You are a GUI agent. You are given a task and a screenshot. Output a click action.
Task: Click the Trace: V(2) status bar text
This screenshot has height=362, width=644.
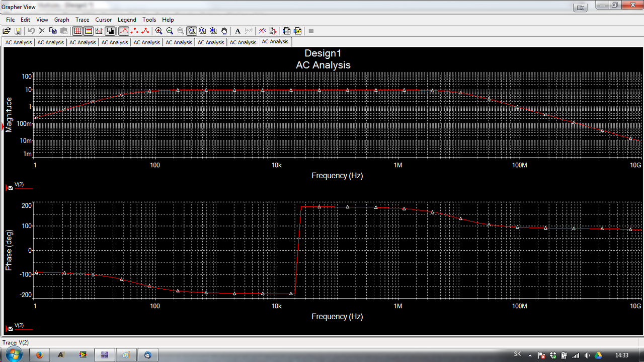(x=16, y=342)
